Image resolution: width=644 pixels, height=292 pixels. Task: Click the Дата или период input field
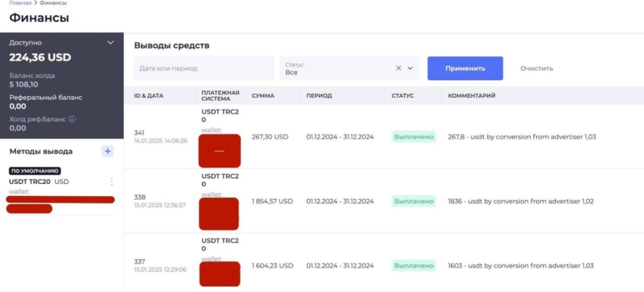[x=204, y=68]
